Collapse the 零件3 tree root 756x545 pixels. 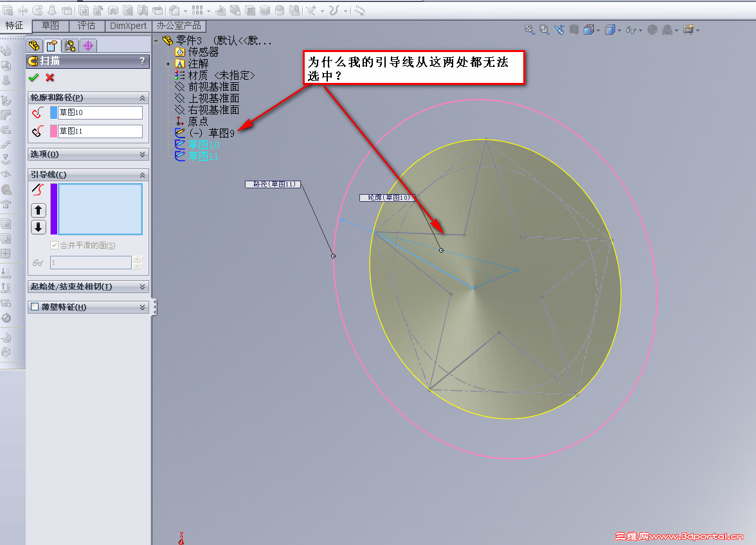pos(156,40)
